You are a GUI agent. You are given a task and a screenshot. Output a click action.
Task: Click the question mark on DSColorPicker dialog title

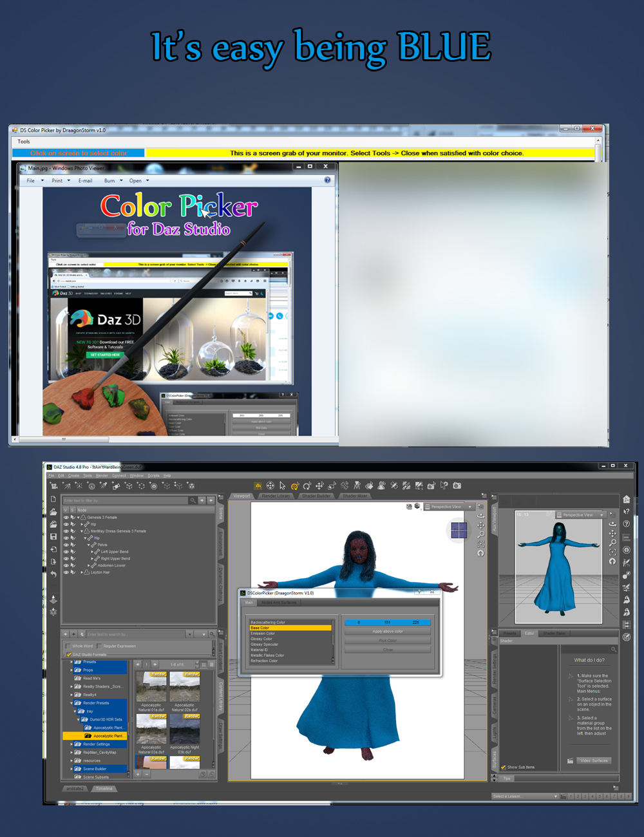[419, 592]
